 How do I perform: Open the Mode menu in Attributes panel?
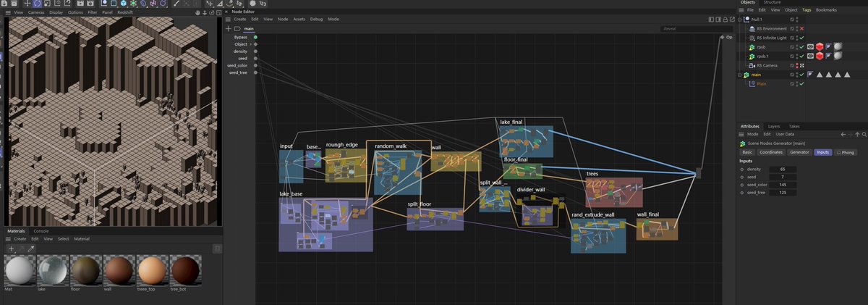pos(752,134)
